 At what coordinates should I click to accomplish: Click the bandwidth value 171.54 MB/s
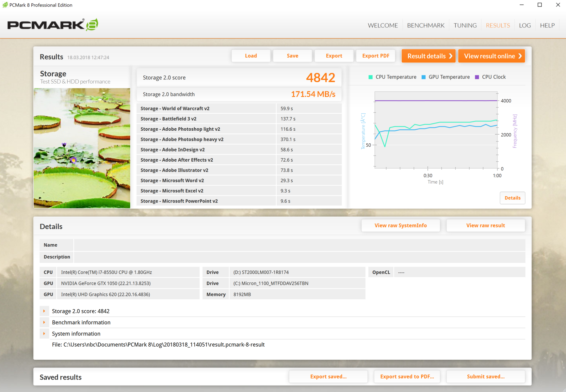pos(313,94)
